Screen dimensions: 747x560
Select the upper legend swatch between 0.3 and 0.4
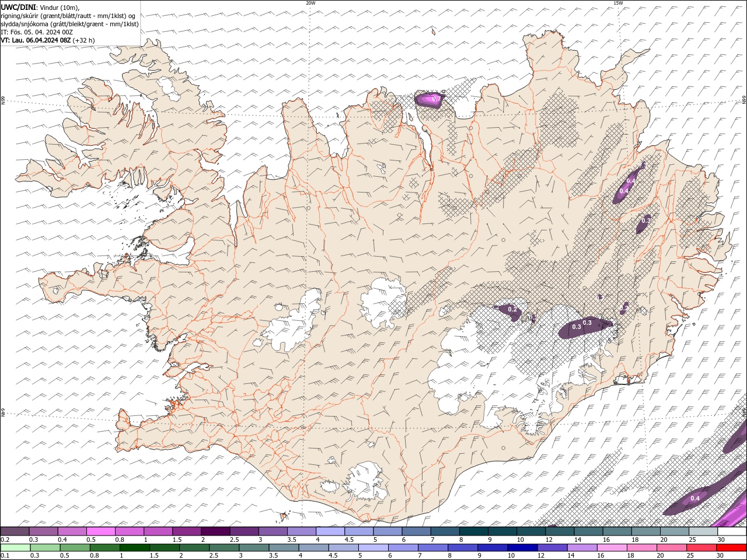point(43,531)
